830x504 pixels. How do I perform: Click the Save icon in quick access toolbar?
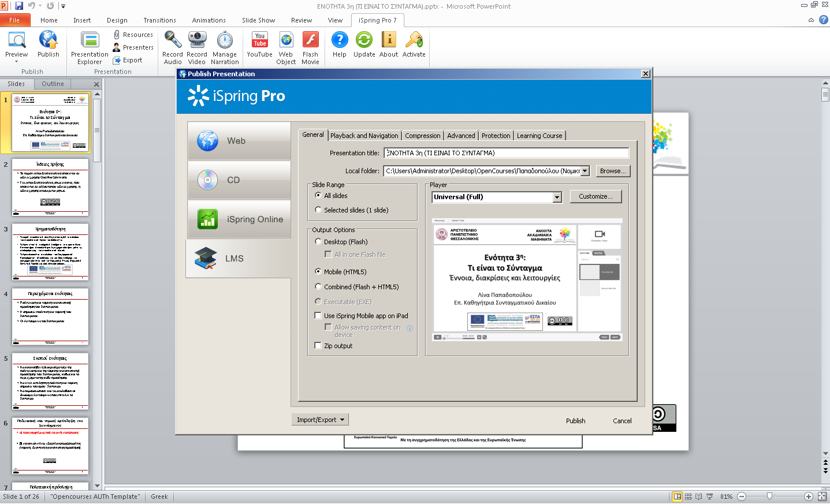[19, 6]
